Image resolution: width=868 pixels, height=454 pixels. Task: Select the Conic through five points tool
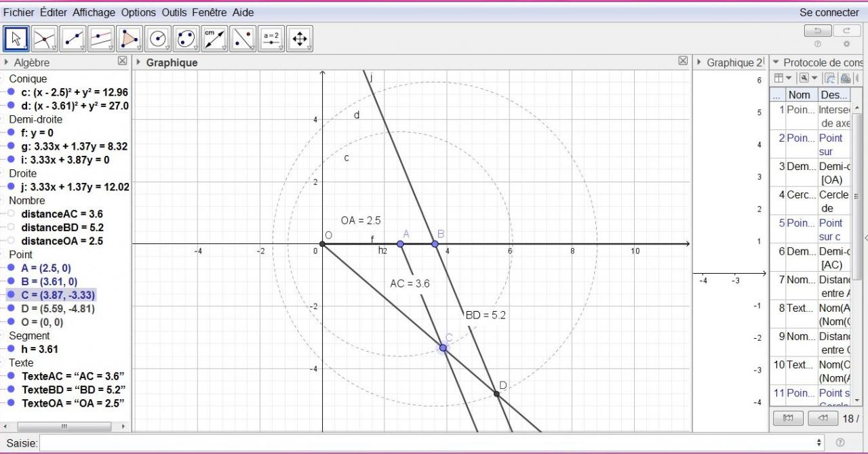(186, 39)
